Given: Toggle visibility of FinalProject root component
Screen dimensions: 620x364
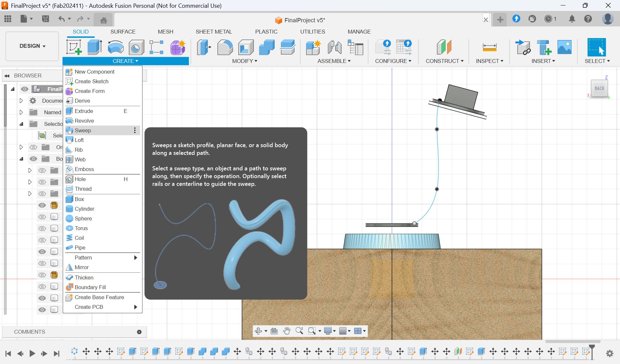Looking at the screenshot, I should (25, 89).
